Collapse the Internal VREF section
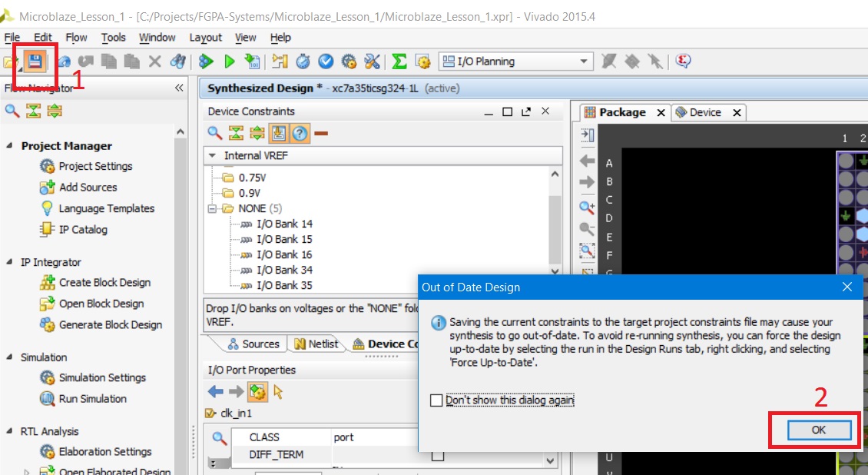Image resolution: width=868 pixels, height=475 pixels. (x=212, y=156)
